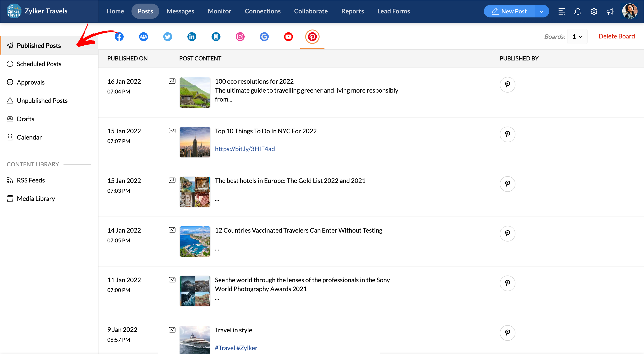Open the Facebook channel icon
644x354 pixels.
click(x=119, y=37)
